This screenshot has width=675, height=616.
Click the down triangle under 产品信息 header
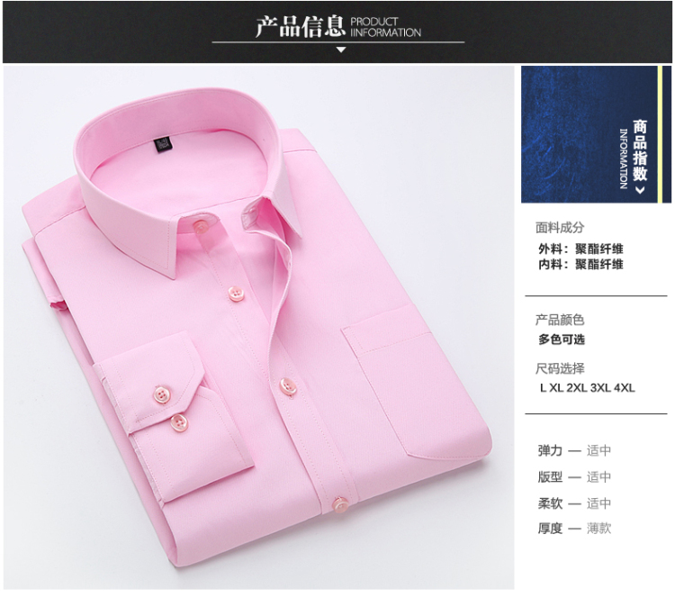(341, 50)
